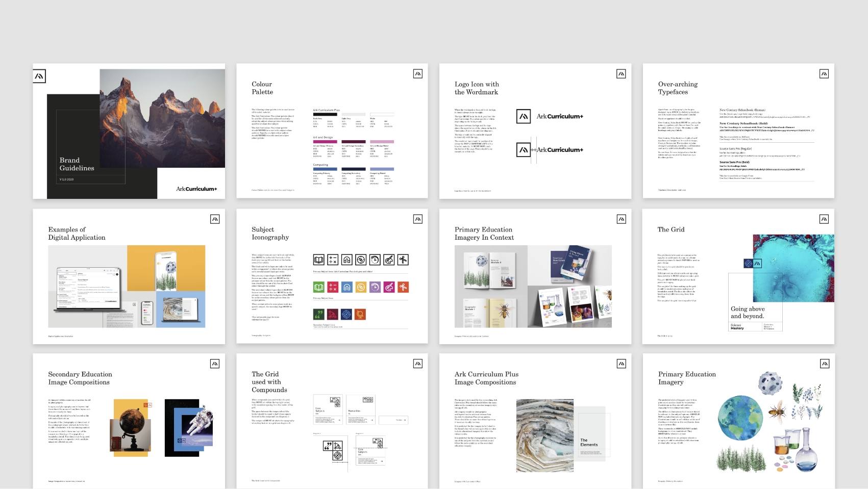Viewport: 868px width, 489px height.
Task: Click the corner logo icon on The Grid page
Action: pyautogui.click(x=824, y=219)
